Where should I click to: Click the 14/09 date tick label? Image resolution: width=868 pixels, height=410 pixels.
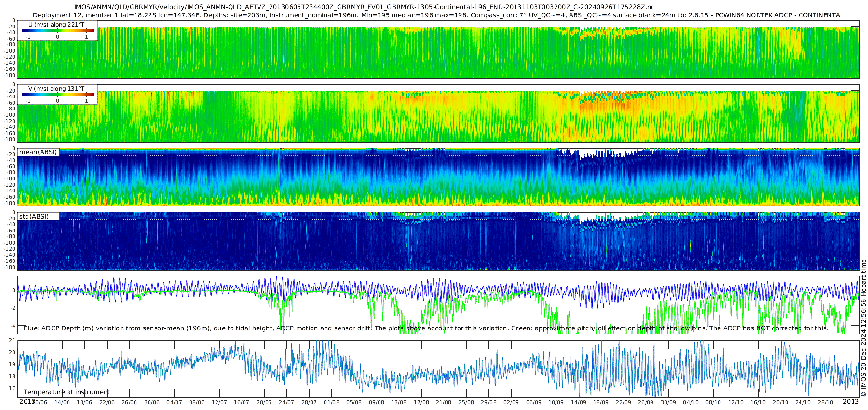(579, 402)
